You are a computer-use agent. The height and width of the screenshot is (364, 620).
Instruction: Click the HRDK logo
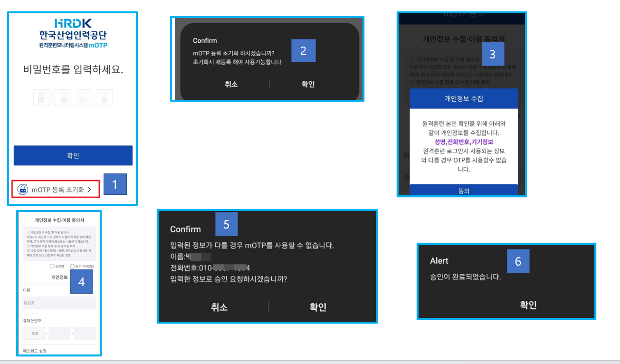pyautogui.click(x=73, y=23)
